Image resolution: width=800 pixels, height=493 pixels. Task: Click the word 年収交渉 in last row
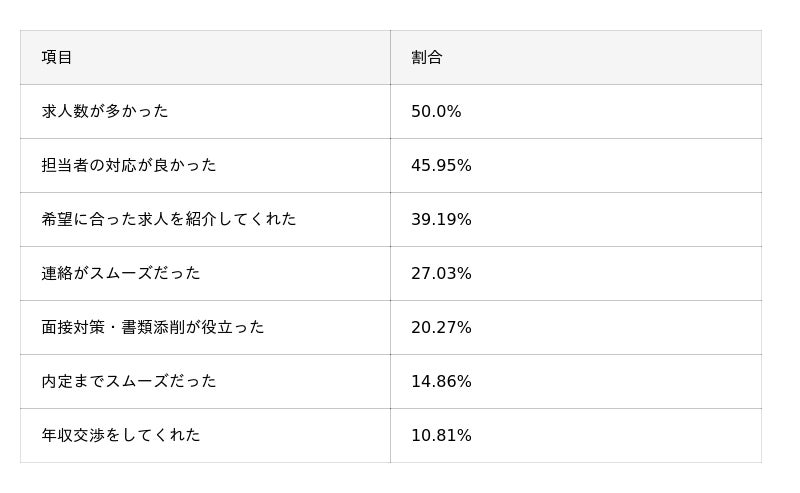coord(73,436)
